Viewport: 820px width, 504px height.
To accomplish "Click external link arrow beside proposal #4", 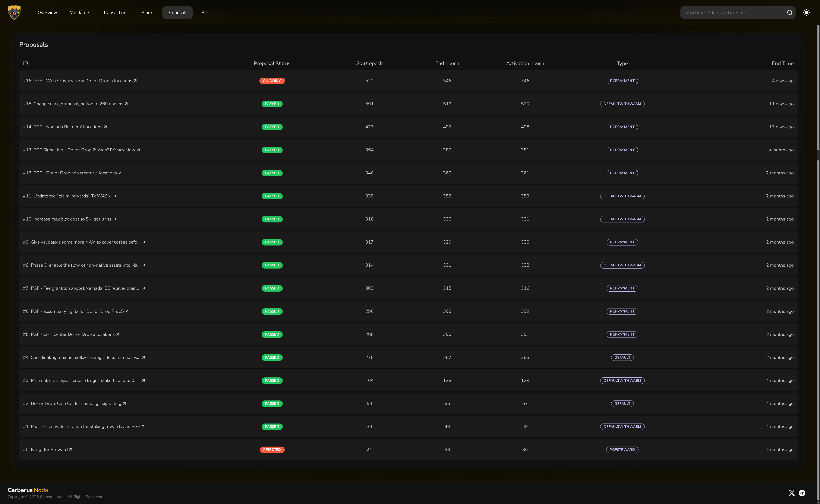I will tap(143, 357).
